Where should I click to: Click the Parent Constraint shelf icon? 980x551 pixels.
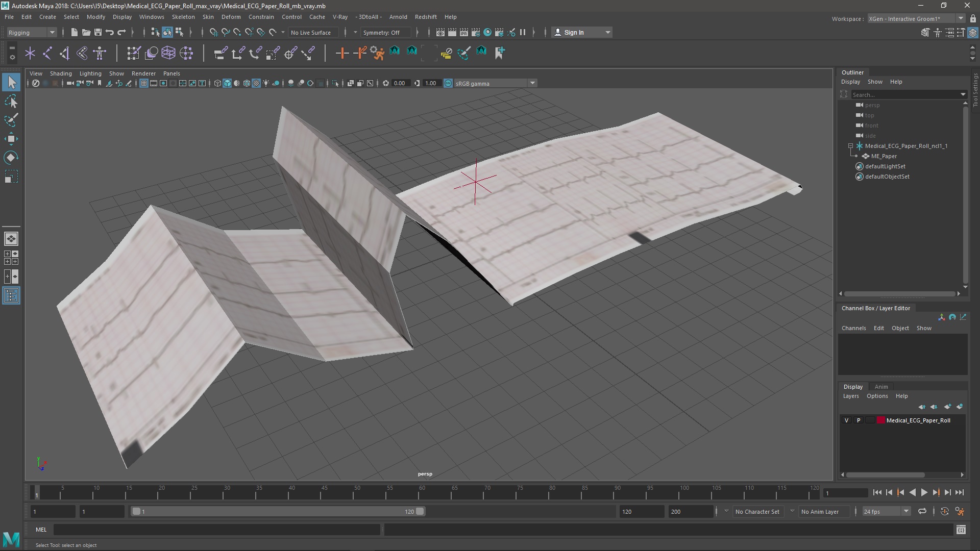click(220, 53)
